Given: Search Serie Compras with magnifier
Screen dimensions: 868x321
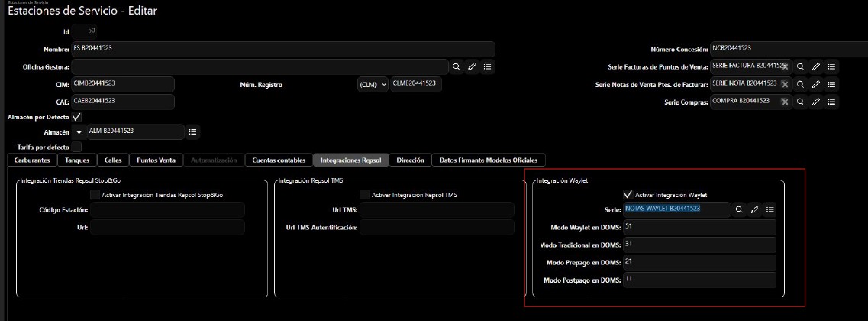Looking at the screenshot, I should coord(801,102).
